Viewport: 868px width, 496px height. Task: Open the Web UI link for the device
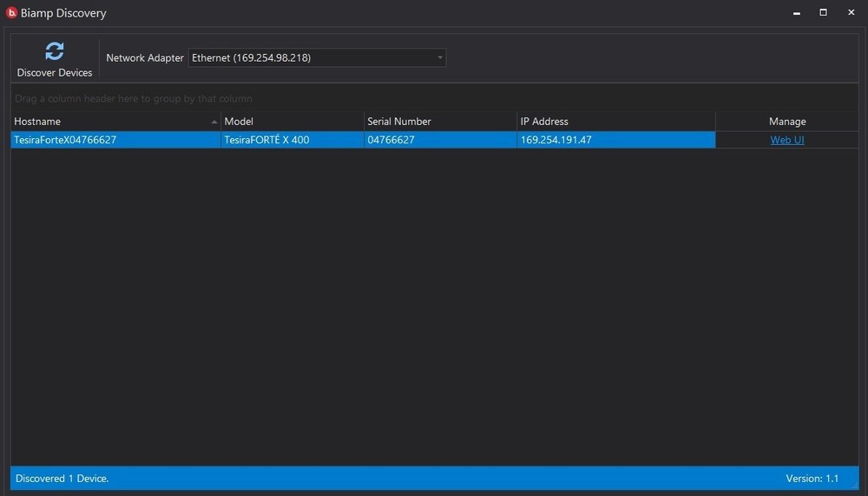point(786,140)
